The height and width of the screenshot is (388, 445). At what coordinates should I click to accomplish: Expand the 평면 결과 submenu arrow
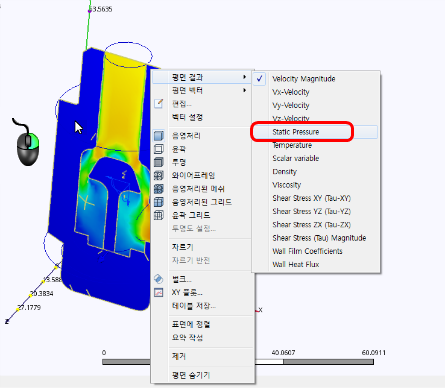(x=245, y=77)
